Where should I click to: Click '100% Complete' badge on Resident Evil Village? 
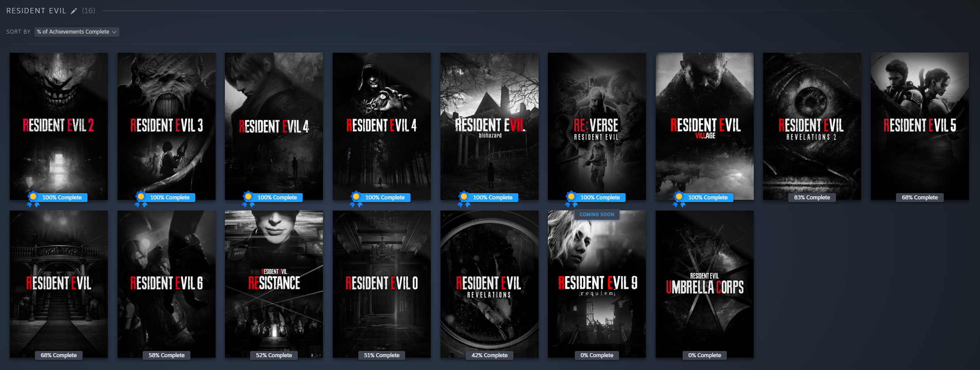click(x=708, y=198)
